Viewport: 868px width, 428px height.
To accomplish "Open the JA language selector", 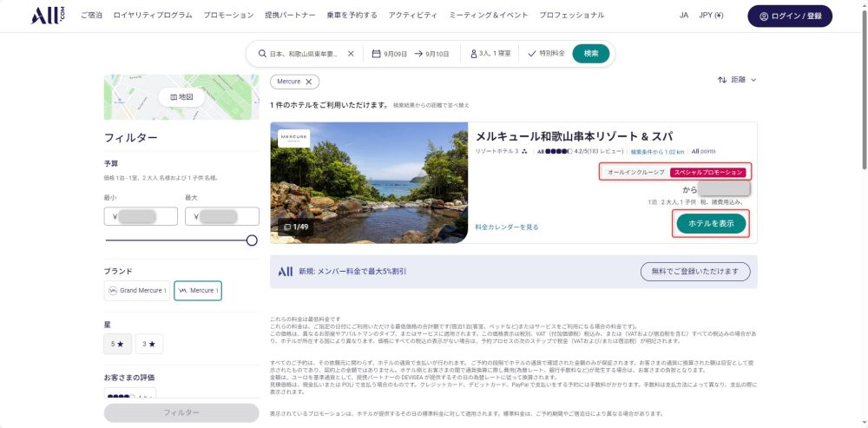I will pyautogui.click(x=684, y=16).
